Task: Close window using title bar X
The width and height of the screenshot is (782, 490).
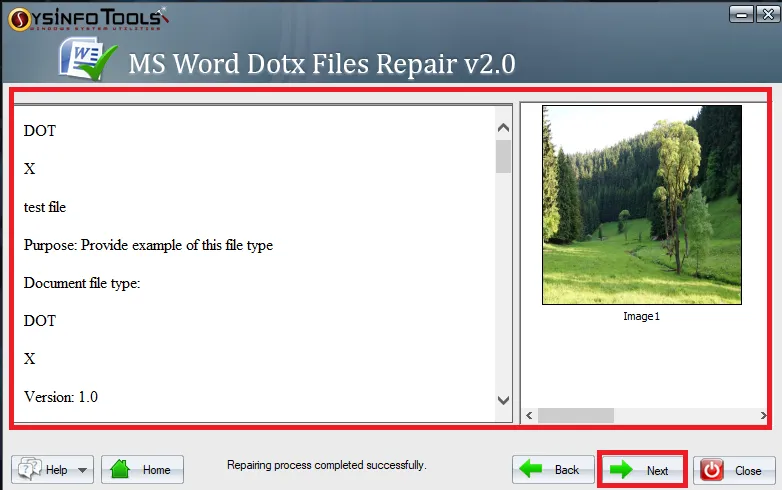Action: coord(768,14)
